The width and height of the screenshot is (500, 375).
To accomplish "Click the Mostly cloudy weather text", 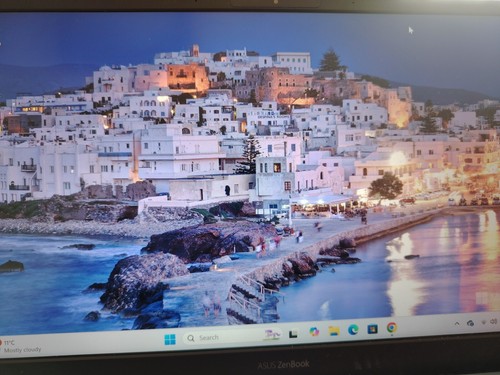I will pos(22,350).
